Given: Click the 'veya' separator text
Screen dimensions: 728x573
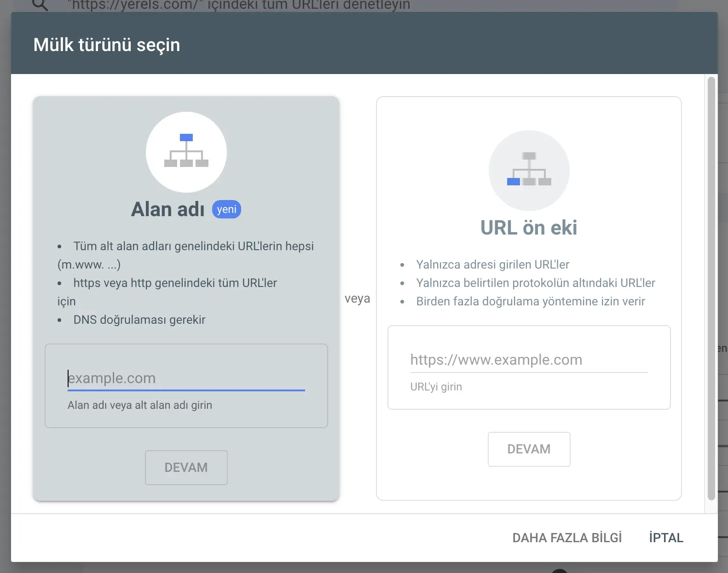Looking at the screenshot, I should tap(358, 298).
